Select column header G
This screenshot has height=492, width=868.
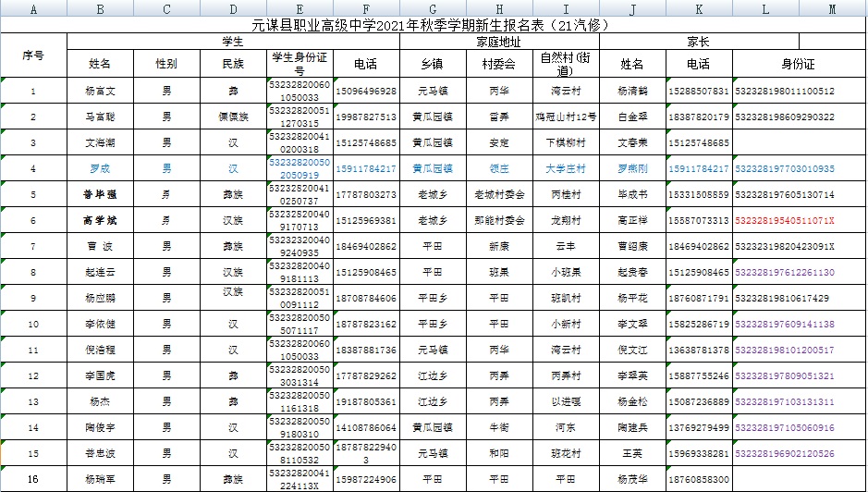(433, 9)
